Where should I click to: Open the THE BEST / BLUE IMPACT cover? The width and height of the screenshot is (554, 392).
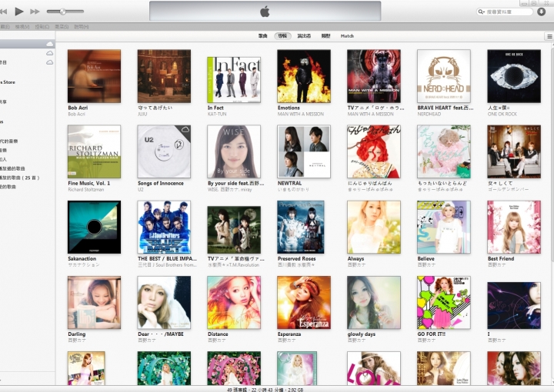coord(164,228)
